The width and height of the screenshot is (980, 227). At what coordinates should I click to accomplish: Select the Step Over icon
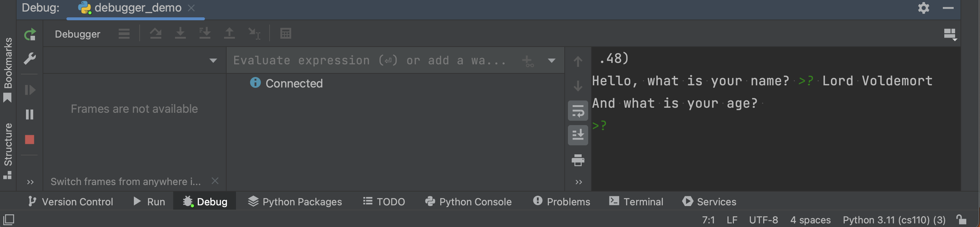(156, 33)
